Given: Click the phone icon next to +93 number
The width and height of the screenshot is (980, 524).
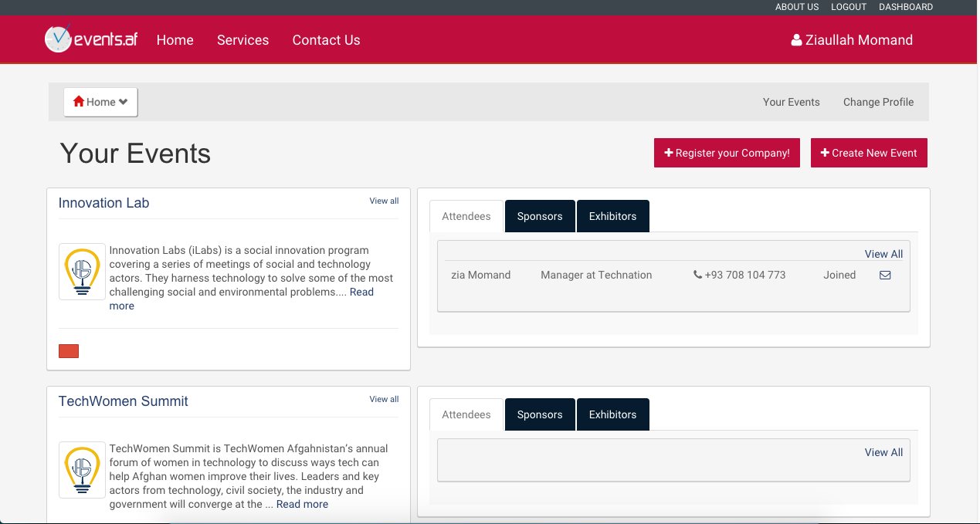Looking at the screenshot, I should coord(697,275).
